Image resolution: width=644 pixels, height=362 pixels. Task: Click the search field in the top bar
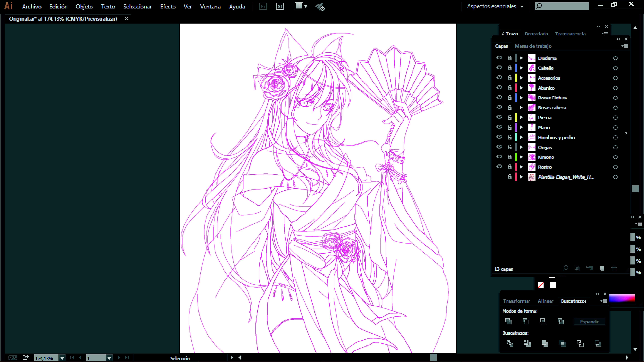coord(562,6)
